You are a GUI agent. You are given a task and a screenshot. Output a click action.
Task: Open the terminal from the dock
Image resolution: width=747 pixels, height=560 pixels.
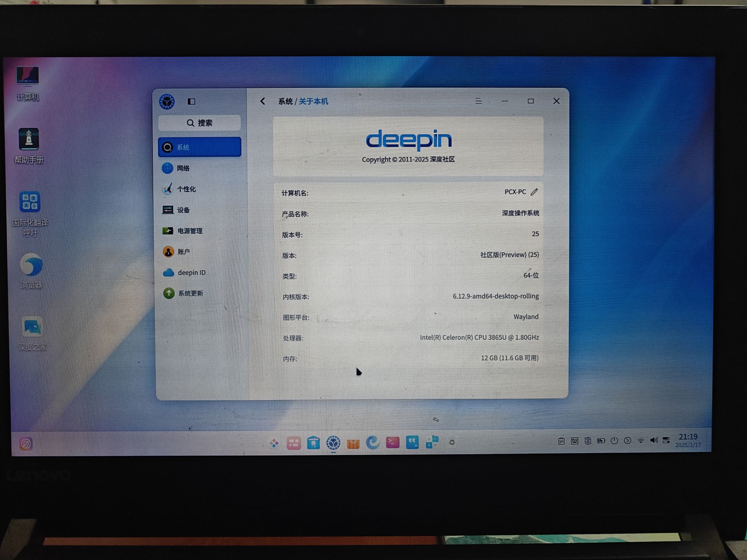coord(393,443)
